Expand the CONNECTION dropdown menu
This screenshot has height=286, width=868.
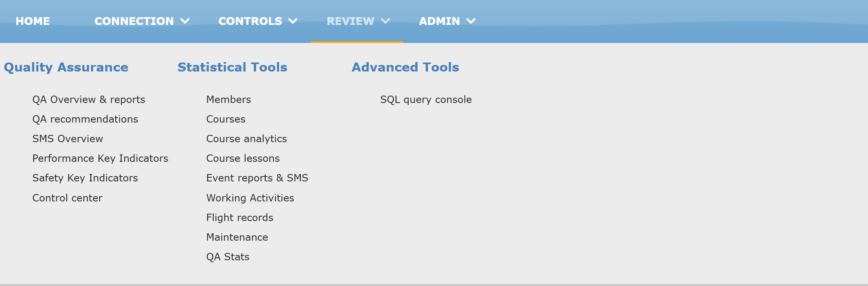pos(141,21)
